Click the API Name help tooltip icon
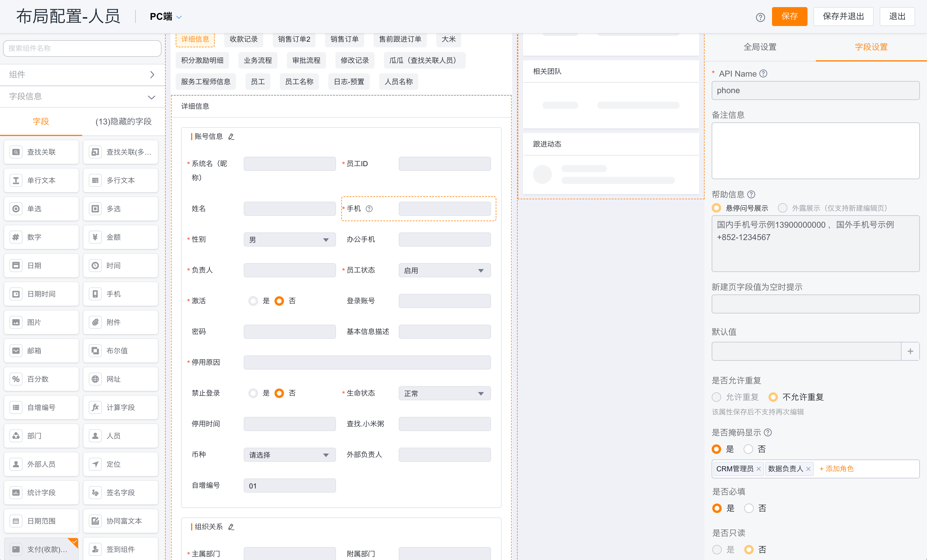This screenshot has width=927, height=560. [763, 74]
